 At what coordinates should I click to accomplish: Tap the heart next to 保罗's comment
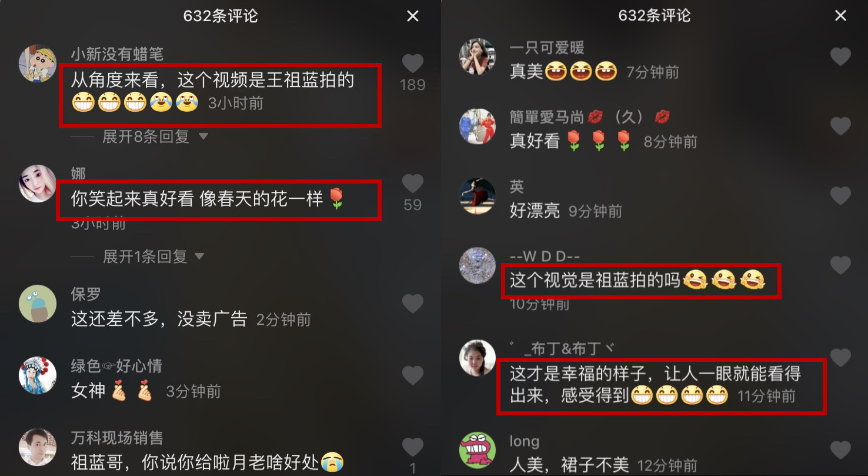pyautogui.click(x=412, y=304)
